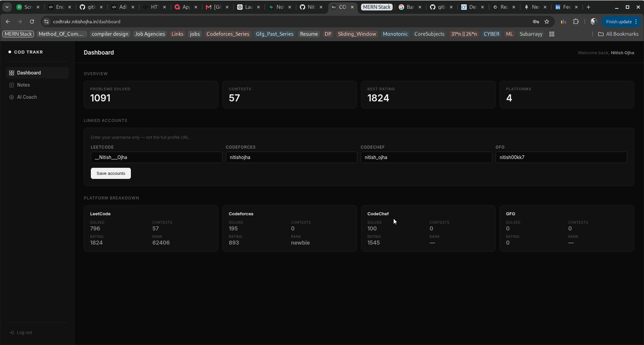The height and width of the screenshot is (345, 644).
Task: View site information icon in address bar
Action: coord(46,22)
